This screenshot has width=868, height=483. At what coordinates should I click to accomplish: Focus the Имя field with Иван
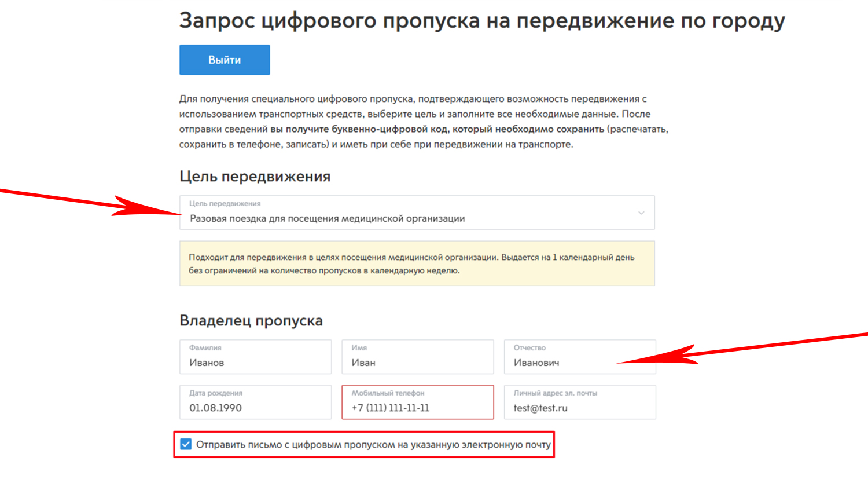tap(417, 357)
